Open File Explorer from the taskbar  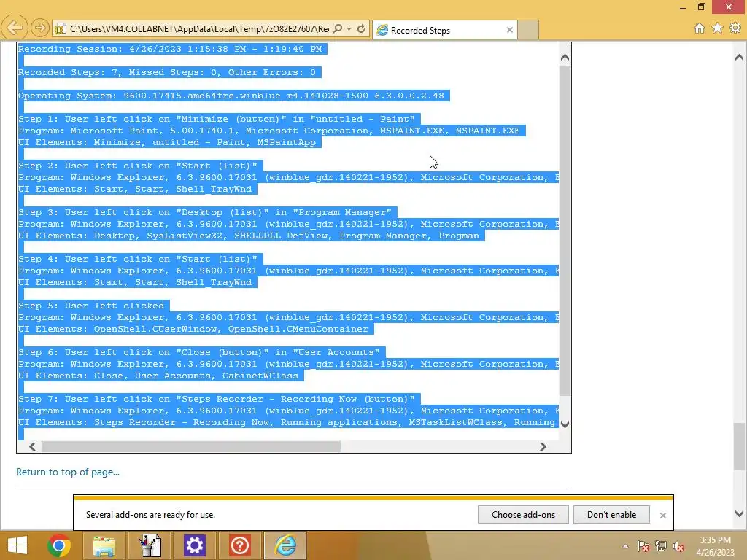tap(104, 545)
